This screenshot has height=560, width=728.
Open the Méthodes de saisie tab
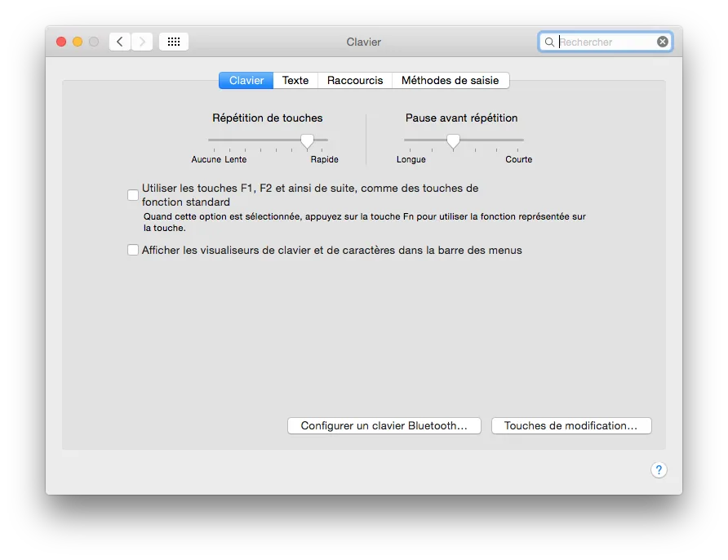(x=451, y=80)
